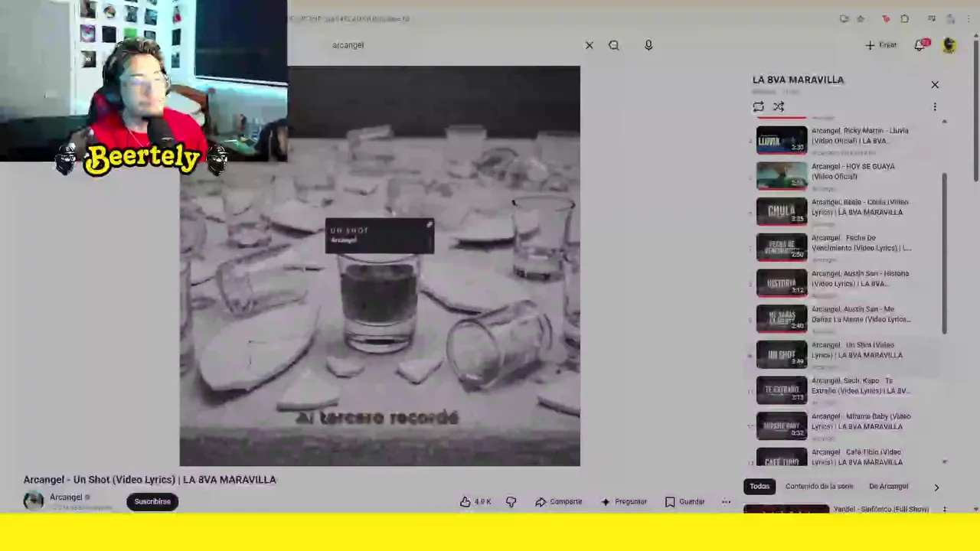Click the red browser extension icon
The width and height of the screenshot is (980, 551).
(x=886, y=19)
